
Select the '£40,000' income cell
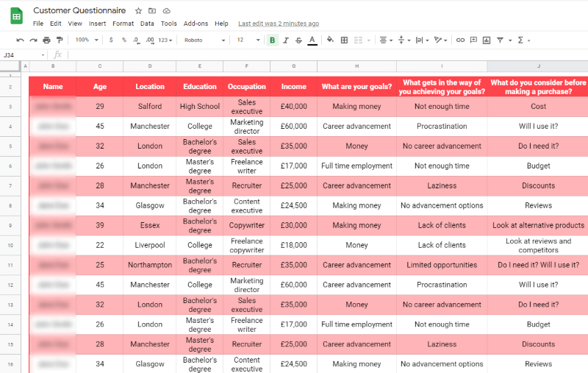tap(293, 107)
